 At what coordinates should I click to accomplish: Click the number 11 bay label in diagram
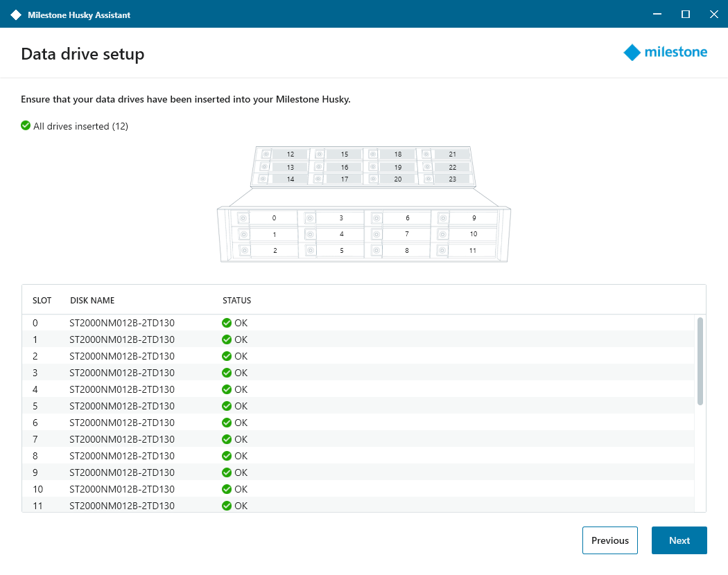click(473, 251)
